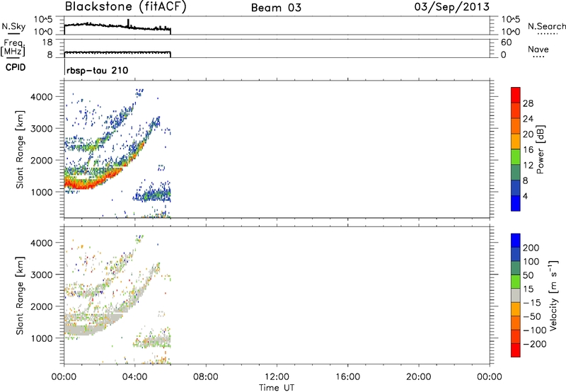Click the 'Beam 03' label
The width and height of the screenshot is (566, 392).
point(276,8)
